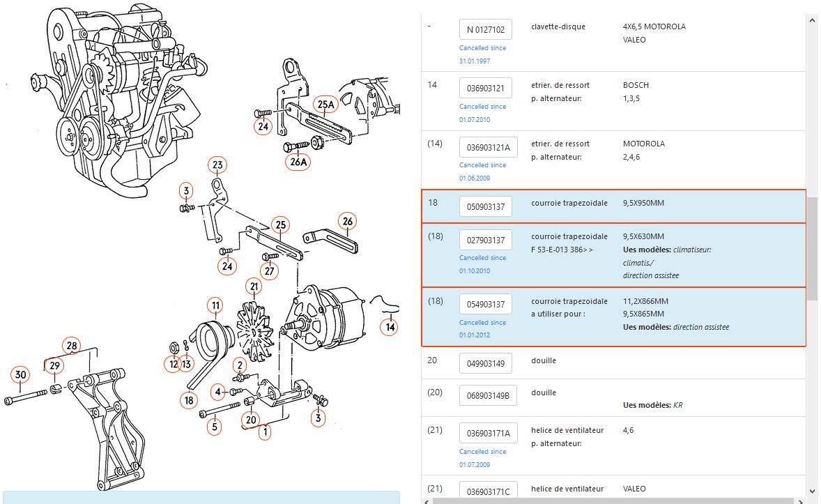Image resolution: width=821 pixels, height=504 pixels.
Task: Open part number 027903137
Action: 486,240
